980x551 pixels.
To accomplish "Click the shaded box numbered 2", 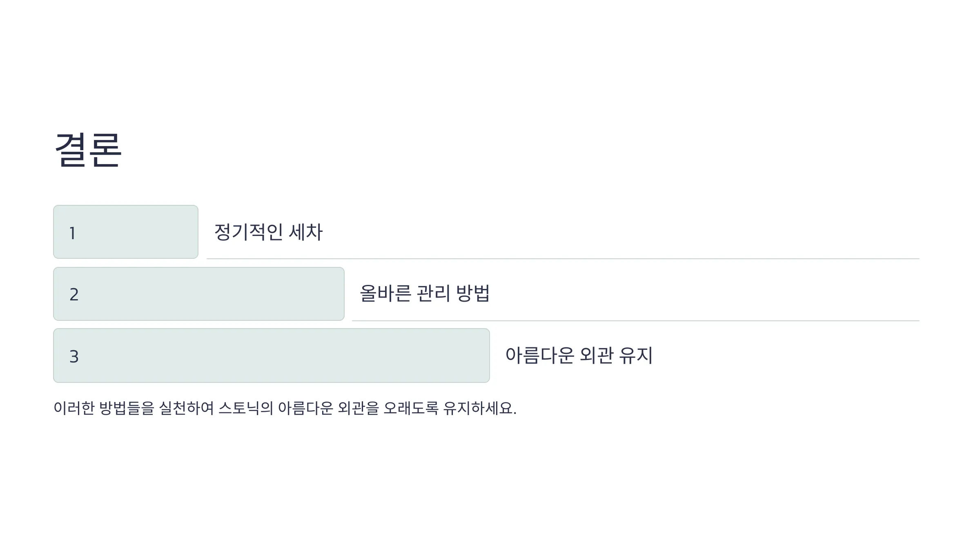I will (x=199, y=294).
